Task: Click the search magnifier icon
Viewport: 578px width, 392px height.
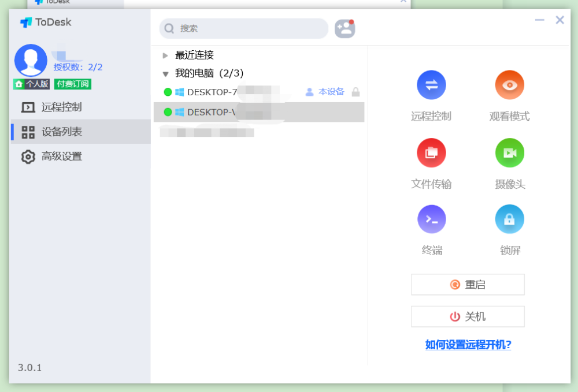Action: point(169,28)
